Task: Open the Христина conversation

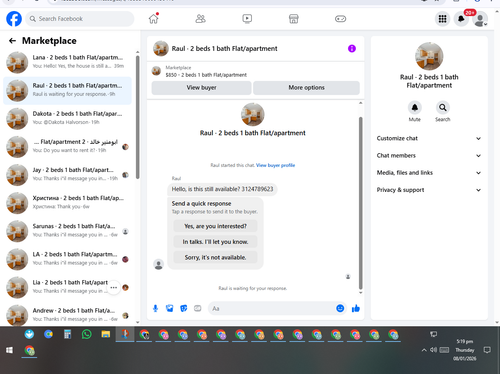Action: click(67, 203)
